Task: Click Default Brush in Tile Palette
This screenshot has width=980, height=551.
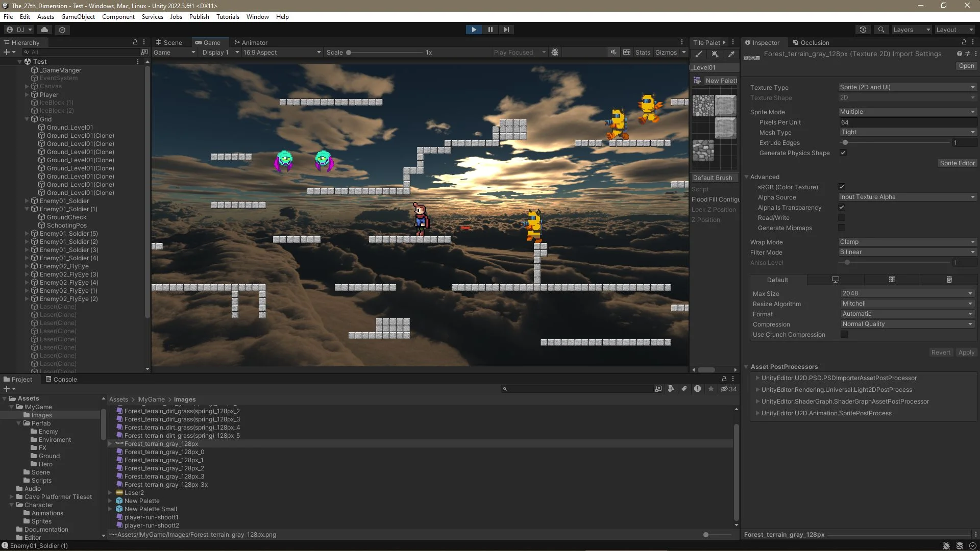Action: click(715, 178)
